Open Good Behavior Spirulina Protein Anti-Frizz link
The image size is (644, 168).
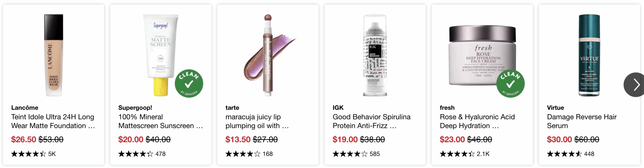coord(371,121)
